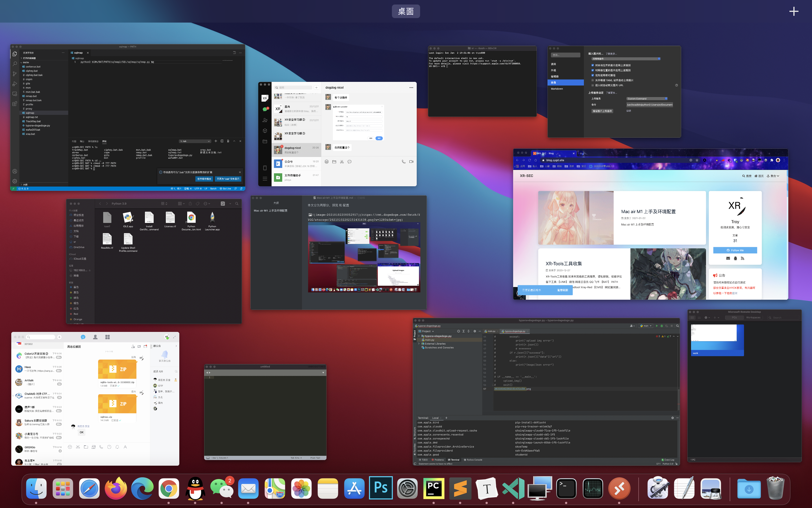Enable 插入时自动转义图片 URL checkbox

click(x=593, y=85)
